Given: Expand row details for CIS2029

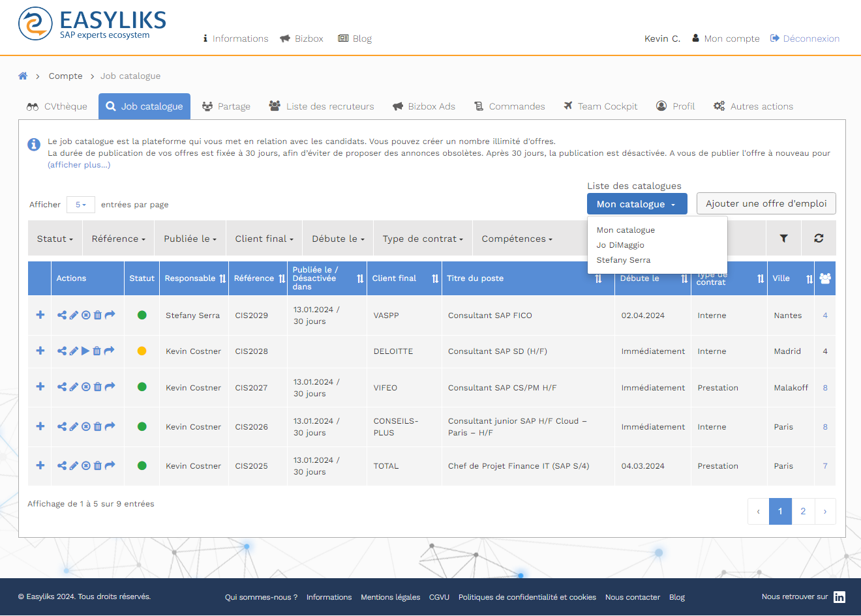Looking at the screenshot, I should click(x=40, y=315).
